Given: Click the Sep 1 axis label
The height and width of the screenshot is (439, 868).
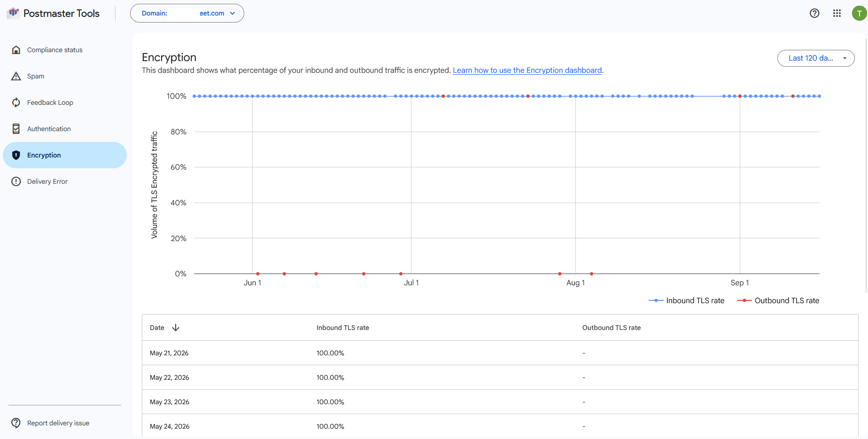Looking at the screenshot, I should (x=740, y=282).
